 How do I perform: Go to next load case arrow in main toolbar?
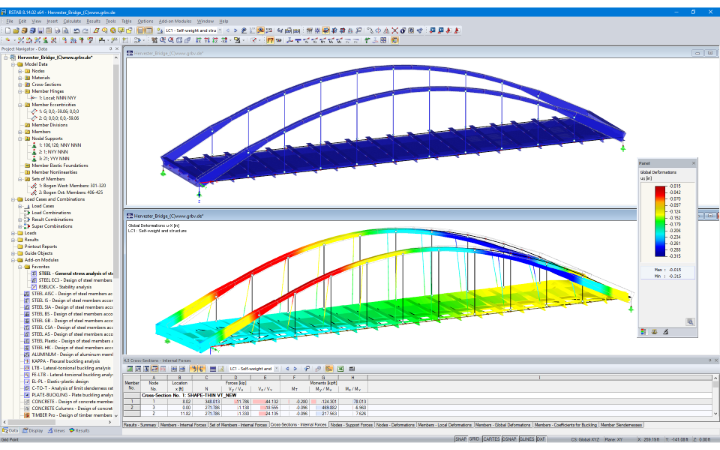pyautogui.click(x=236, y=31)
